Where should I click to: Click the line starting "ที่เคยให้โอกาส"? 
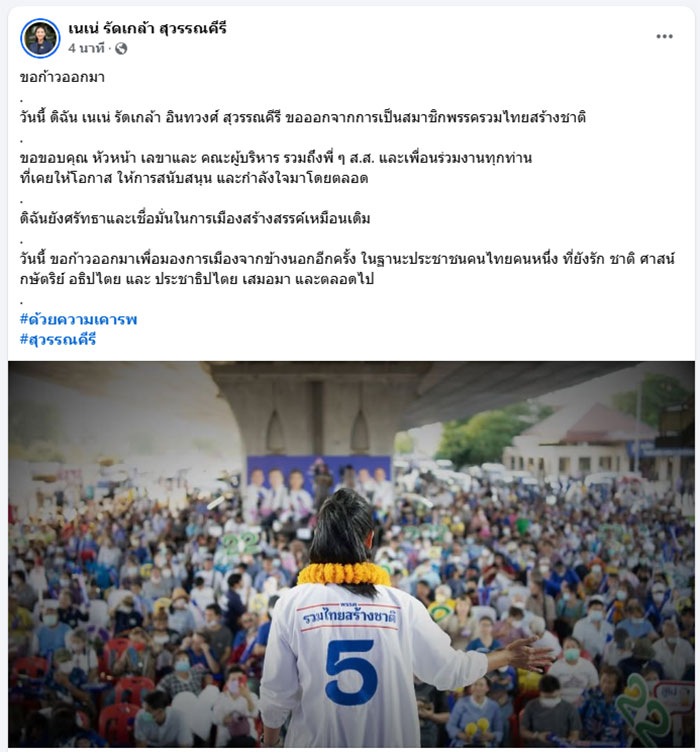coord(194,178)
